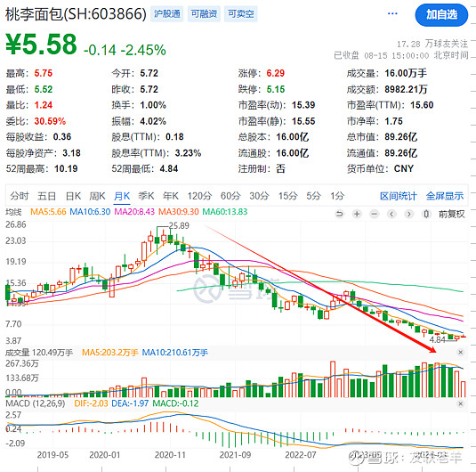Image resolution: width=476 pixels, height=472 pixels.
Task: Switch to the 年K chart tab
Action: coord(170,196)
